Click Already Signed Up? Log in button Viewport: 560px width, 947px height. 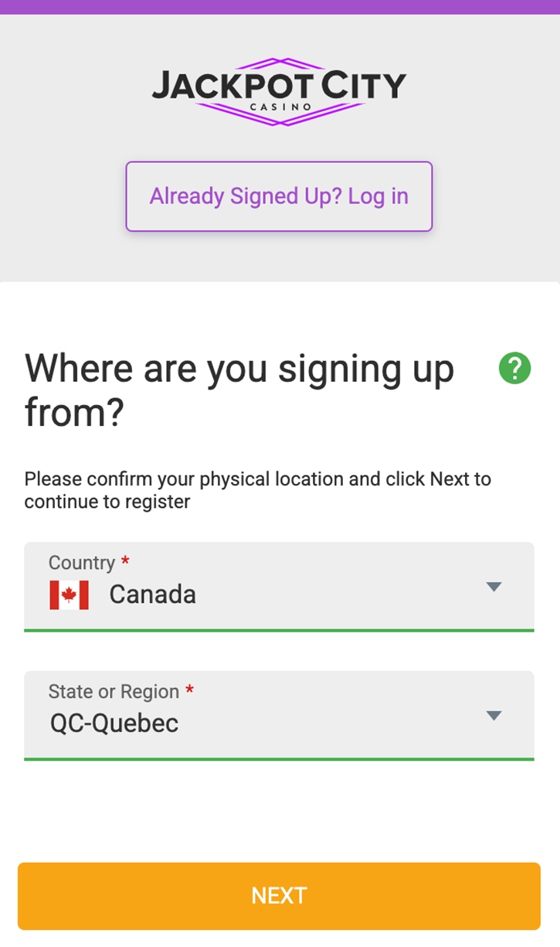(279, 196)
